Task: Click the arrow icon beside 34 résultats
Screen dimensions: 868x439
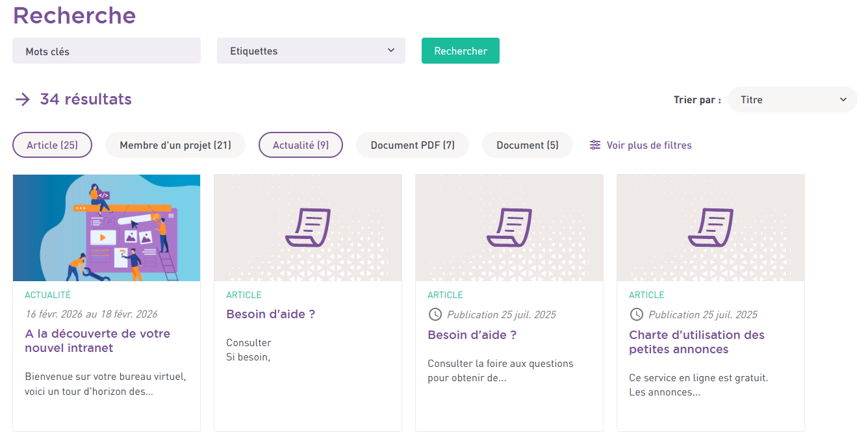Action: pos(23,99)
